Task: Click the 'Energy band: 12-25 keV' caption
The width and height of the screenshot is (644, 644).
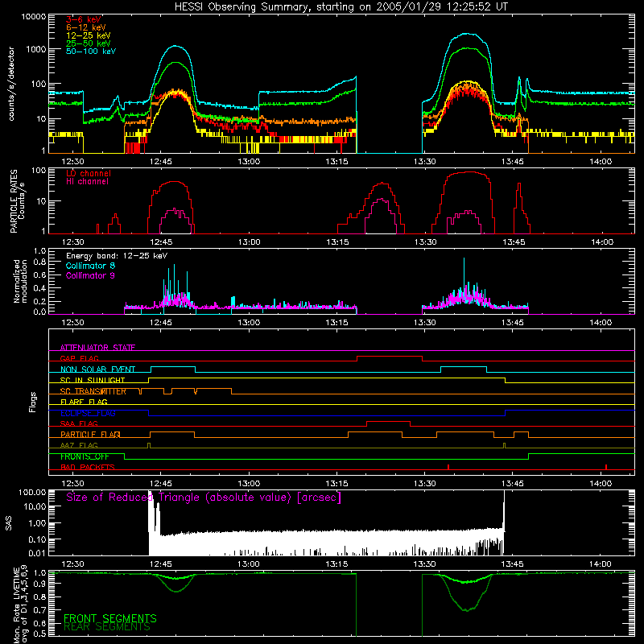Action: click(x=117, y=256)
